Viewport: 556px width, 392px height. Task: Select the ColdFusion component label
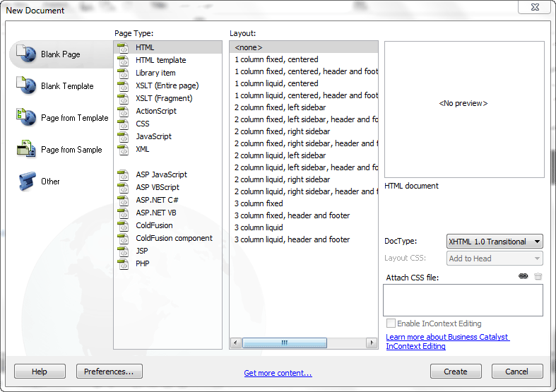point(174,238)
